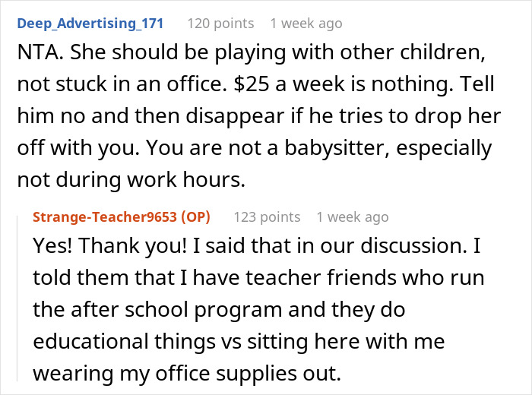Click the 123 points score
532x395 pixels.
[x=266, y=217]
